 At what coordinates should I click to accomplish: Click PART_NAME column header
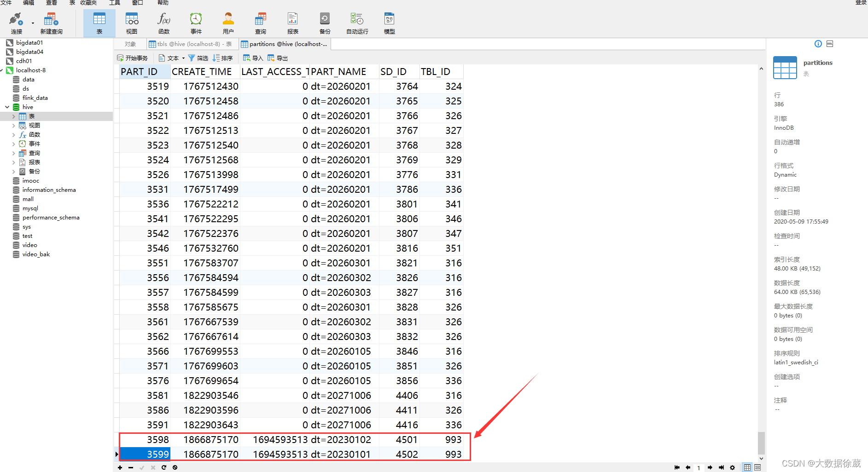[x=344, y=72]
